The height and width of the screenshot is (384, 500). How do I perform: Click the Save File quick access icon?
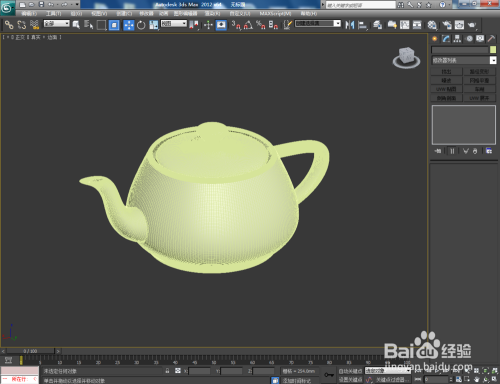click(41, 5)
